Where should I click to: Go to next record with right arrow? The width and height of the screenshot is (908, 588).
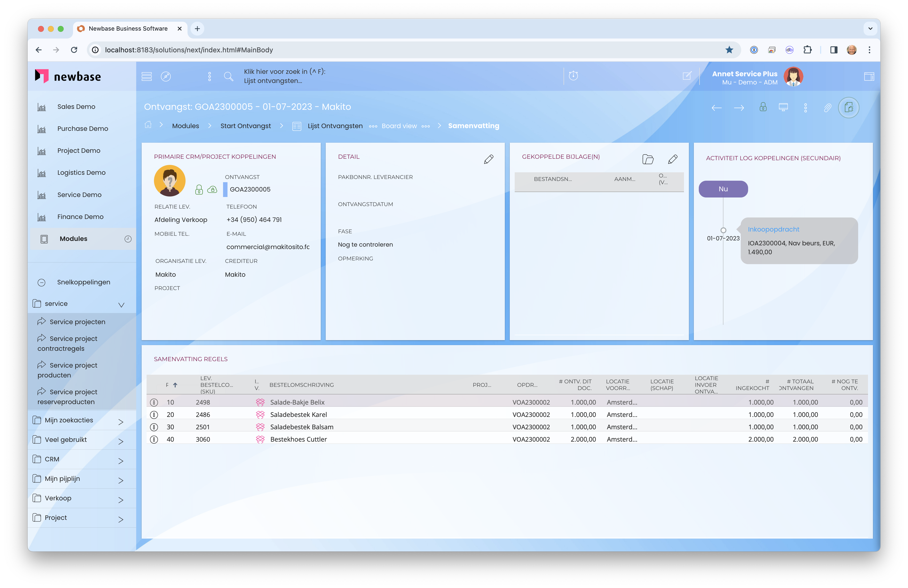coord(739,108)
